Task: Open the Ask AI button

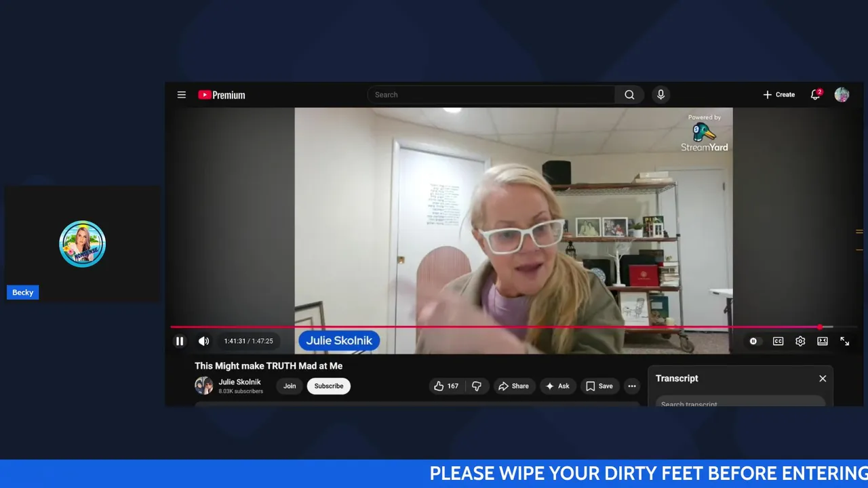Action: 557,386
